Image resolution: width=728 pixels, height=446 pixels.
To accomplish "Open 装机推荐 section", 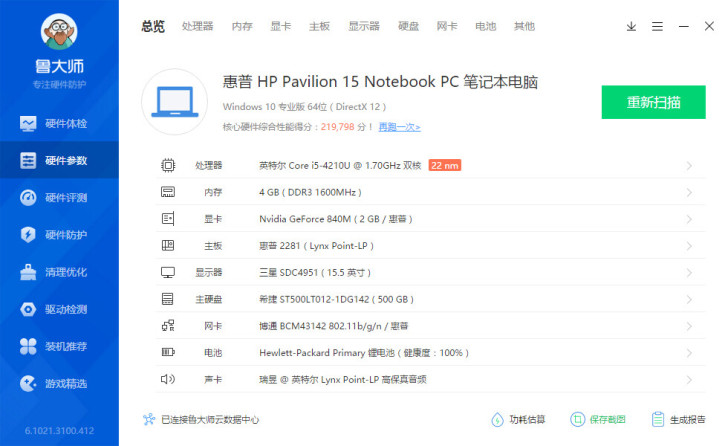I will pyautogui.click(x=59, y=346).
